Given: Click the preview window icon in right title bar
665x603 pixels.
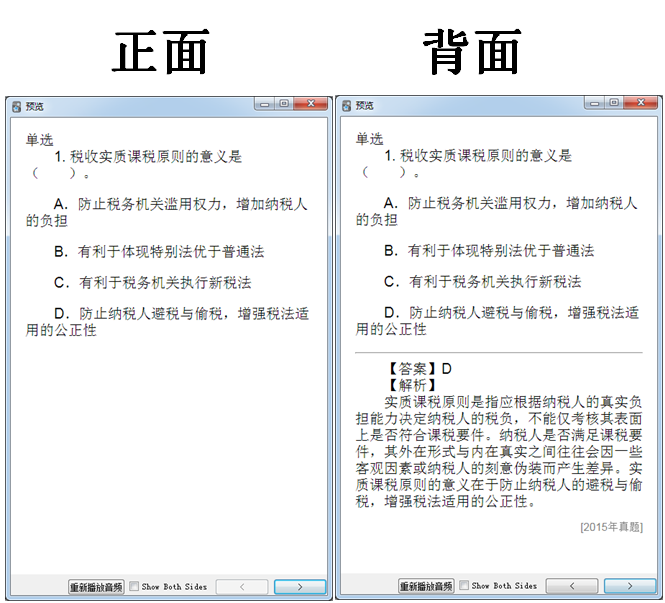Looking at the screenshot, I should 346,106.
